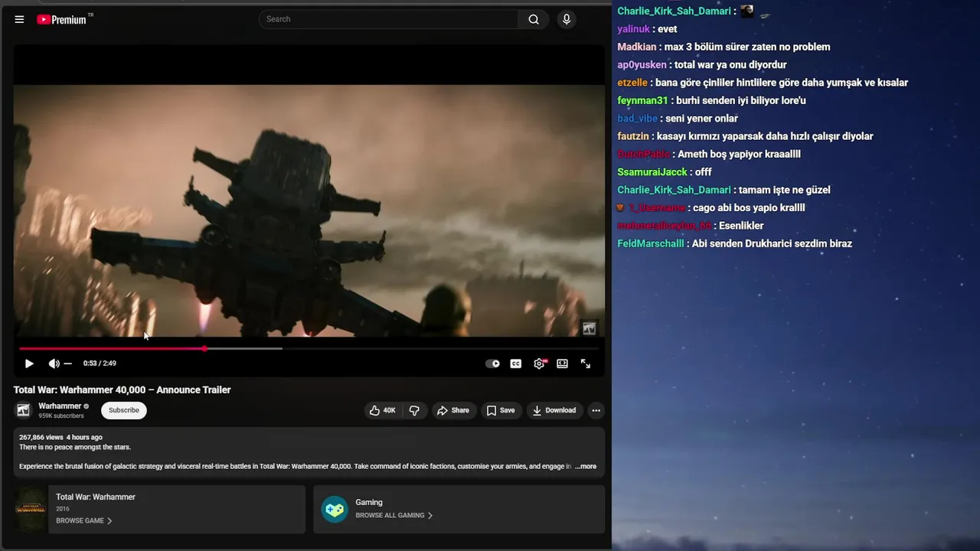Open the Warhammer channel name link

[60, 406]
